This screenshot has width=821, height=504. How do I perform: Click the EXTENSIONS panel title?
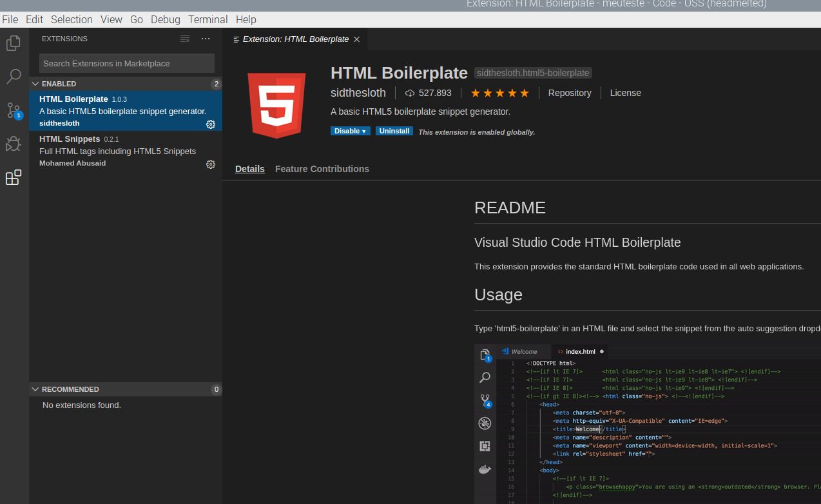pos(64,39)
